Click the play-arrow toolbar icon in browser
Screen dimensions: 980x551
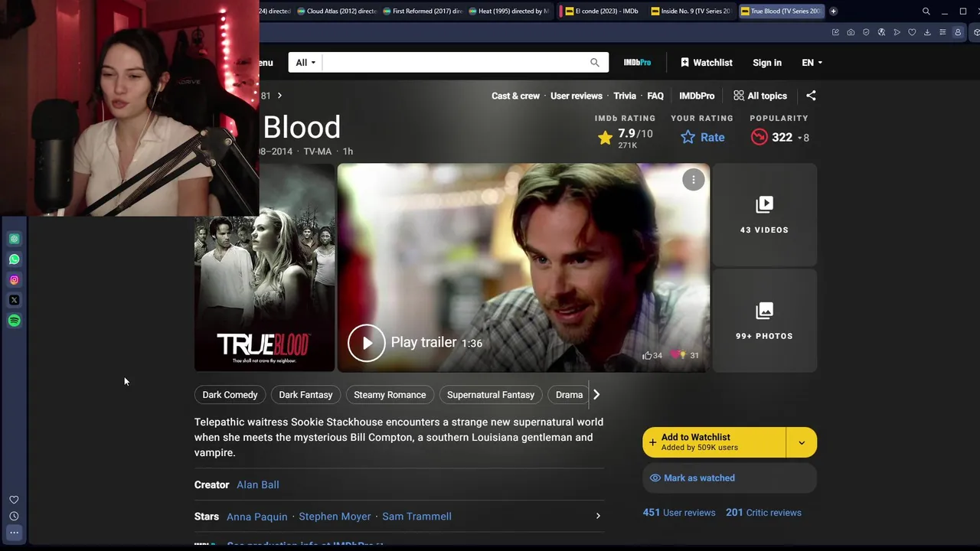coord(897,32)
